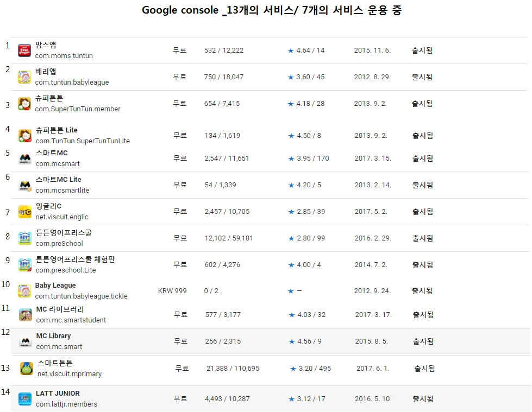This screenshot has height=412, width=532.
Task: Click installs value 532 / 12,222
Action: 224,50
